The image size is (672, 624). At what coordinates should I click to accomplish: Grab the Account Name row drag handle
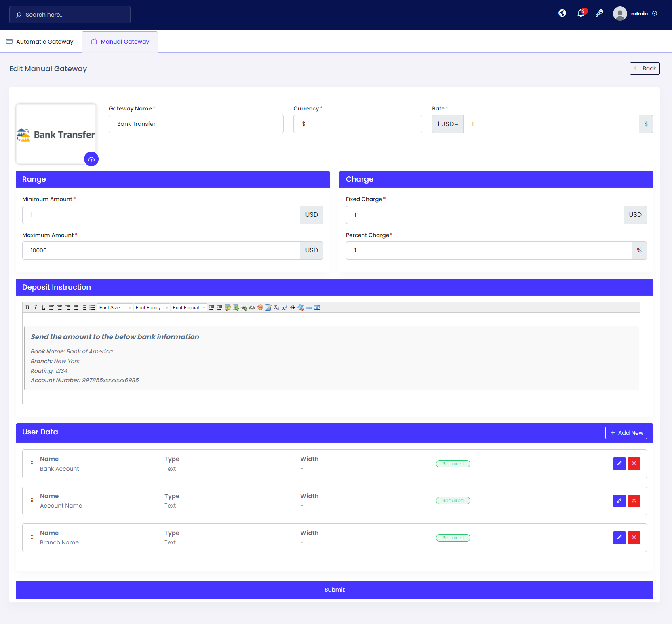[32, 501]
